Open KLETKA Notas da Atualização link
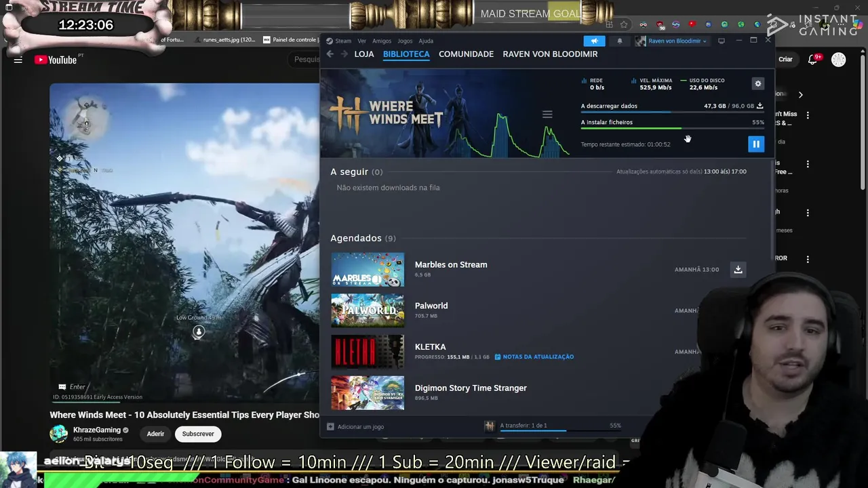The image size is (868, 488). pyautogui.click(x=534, y=357)
